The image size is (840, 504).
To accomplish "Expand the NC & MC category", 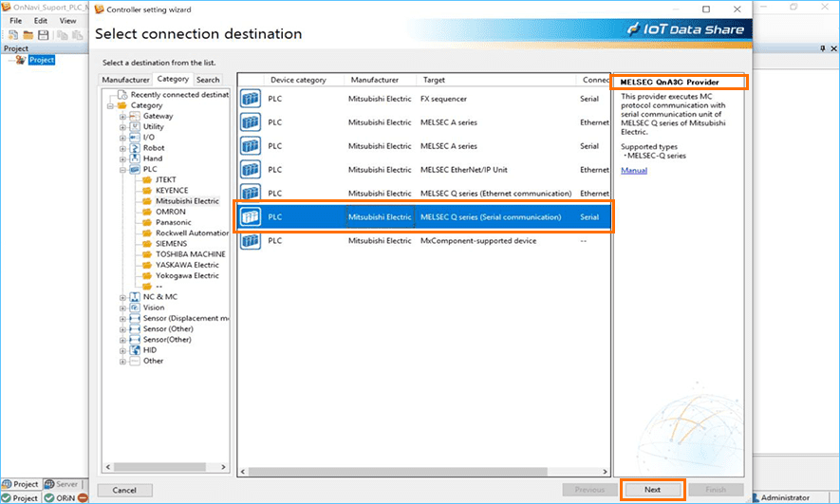I will click(122, 297).
